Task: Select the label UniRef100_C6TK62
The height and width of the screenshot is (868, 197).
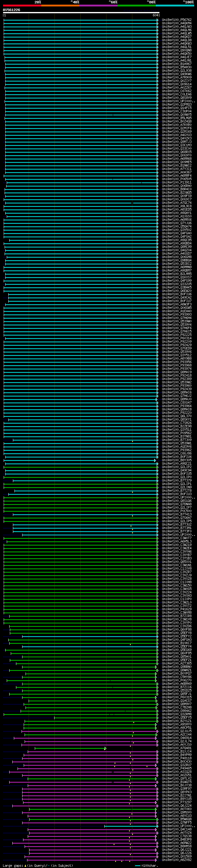Action: 177,91
